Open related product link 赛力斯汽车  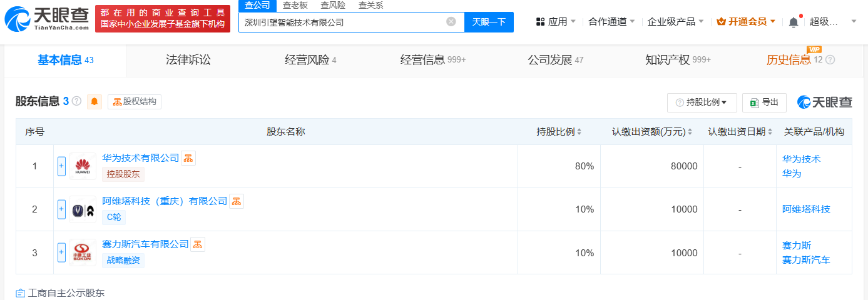[806, 259]
